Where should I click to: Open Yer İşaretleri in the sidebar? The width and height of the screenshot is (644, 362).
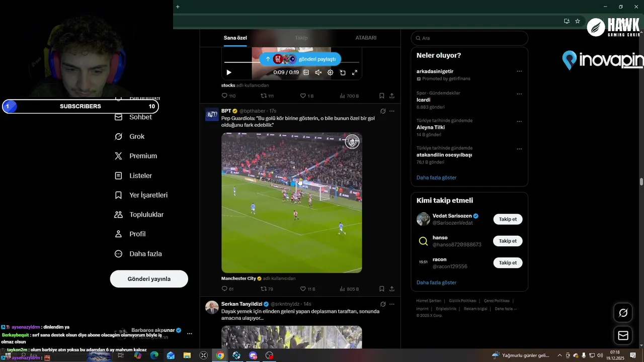[x=141, y=195]
